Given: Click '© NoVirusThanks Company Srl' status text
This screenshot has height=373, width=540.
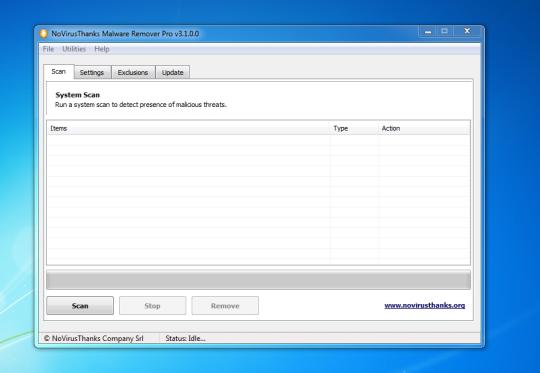Looking at the screenshot, I should point(93,339).
